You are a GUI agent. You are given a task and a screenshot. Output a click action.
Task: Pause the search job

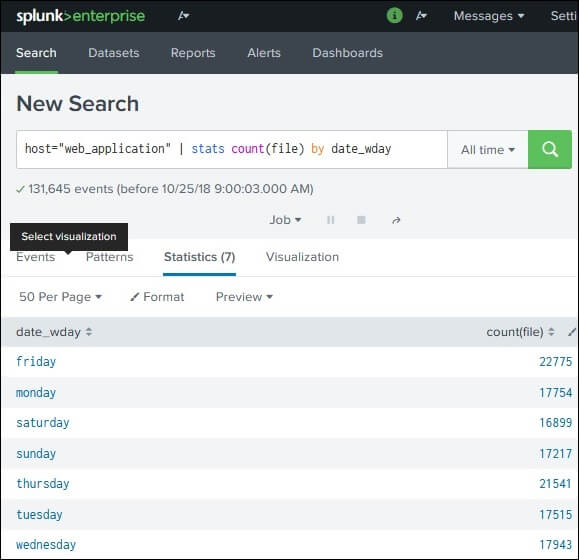(330, 220)
